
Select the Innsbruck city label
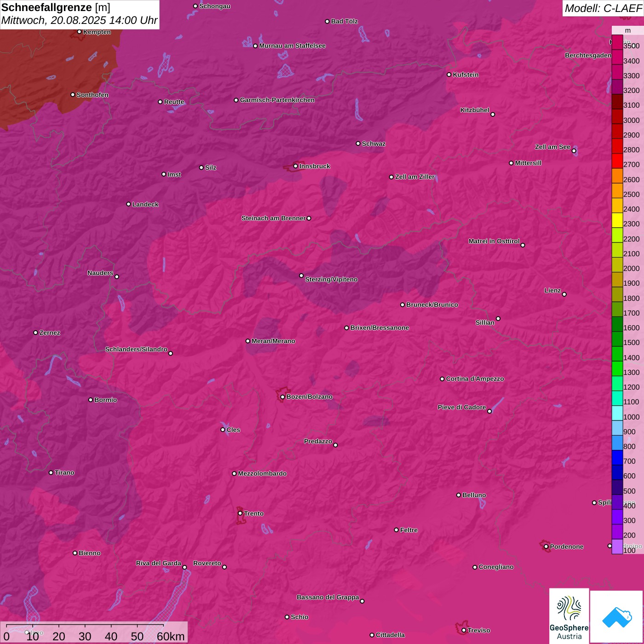pos(315,166)
